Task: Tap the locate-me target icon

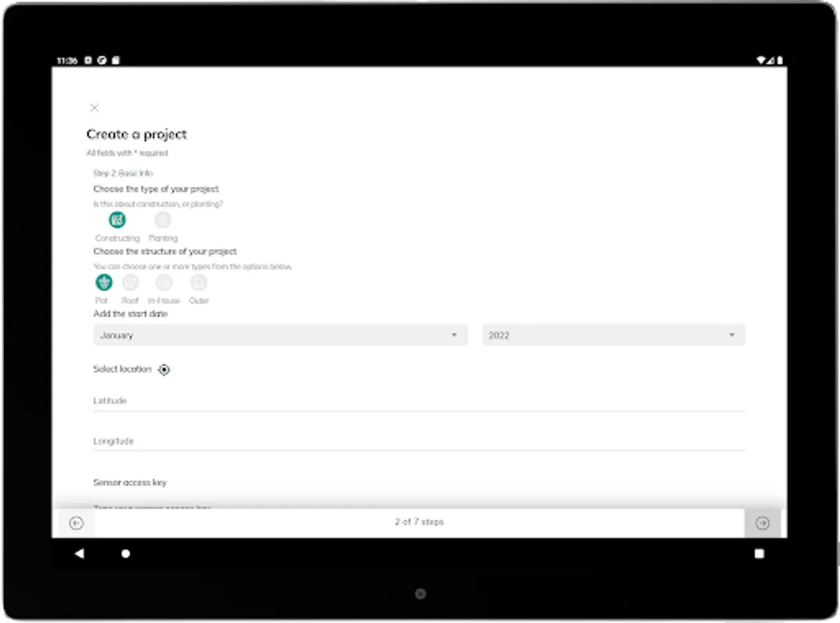Action: click(164, 370)
